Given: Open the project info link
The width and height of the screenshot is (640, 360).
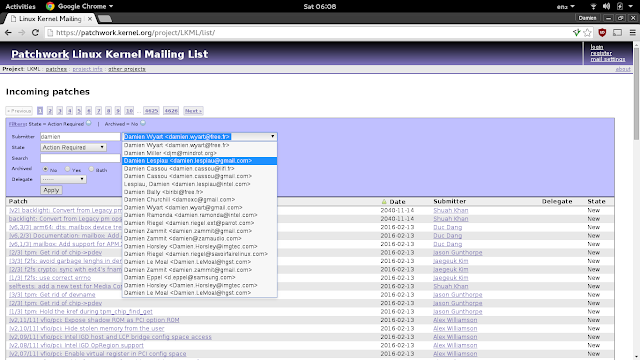Looking at the screenshot, I should coord(87,69).
